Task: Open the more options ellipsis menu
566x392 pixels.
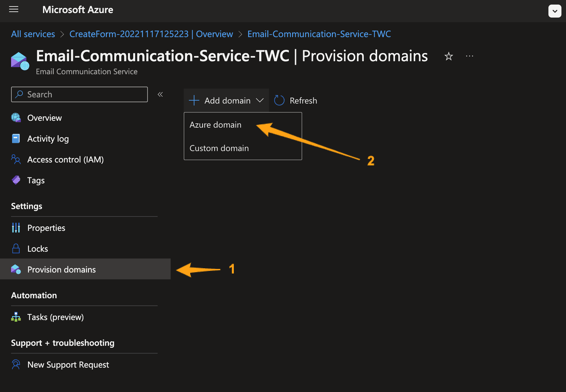Action: point(470,56)
